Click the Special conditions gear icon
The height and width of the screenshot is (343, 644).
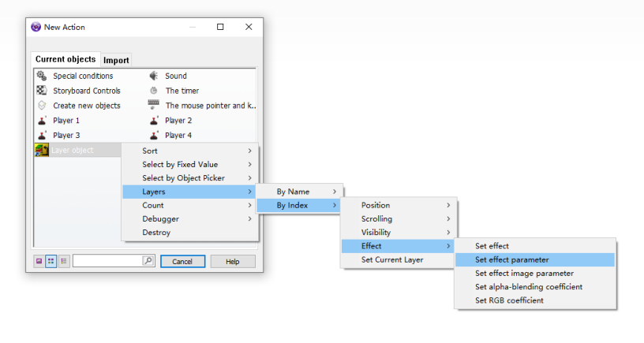pos(42,76)
